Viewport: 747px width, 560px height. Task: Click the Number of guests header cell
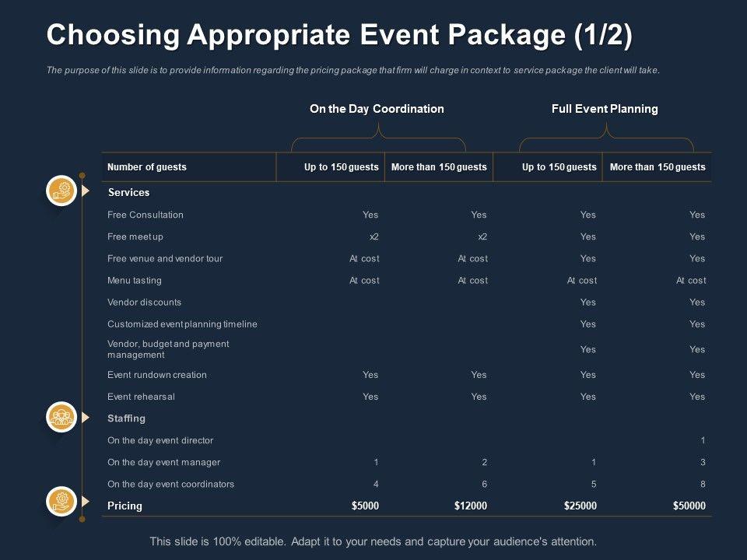pyautogui.click(x=147, y=167)
